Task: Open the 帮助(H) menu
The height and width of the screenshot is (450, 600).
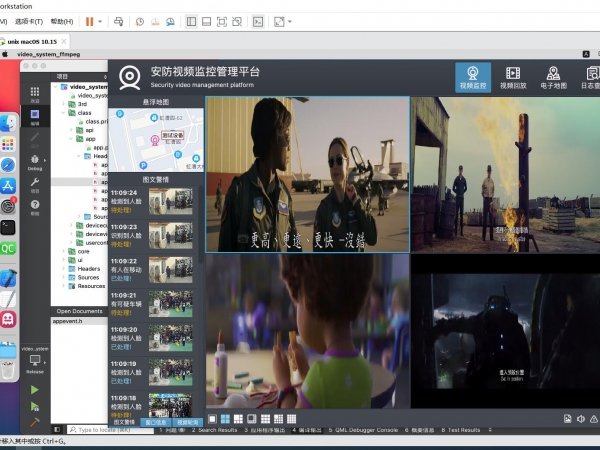Action: click(x=61, y=20)
